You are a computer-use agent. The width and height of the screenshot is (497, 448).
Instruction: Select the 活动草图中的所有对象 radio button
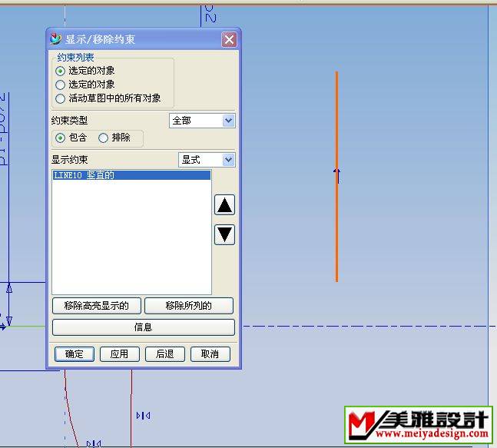[61, 98]
